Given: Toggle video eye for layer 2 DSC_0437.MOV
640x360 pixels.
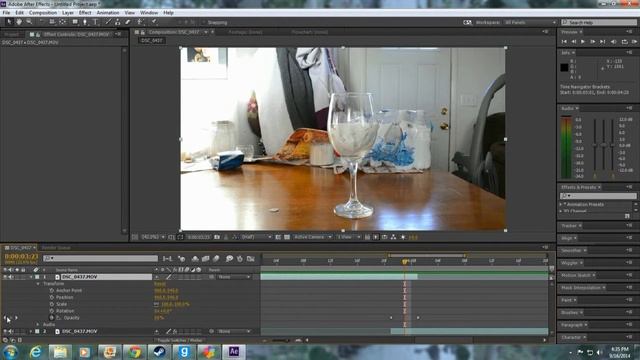Looking at the screenshot, I should [5, 331].
